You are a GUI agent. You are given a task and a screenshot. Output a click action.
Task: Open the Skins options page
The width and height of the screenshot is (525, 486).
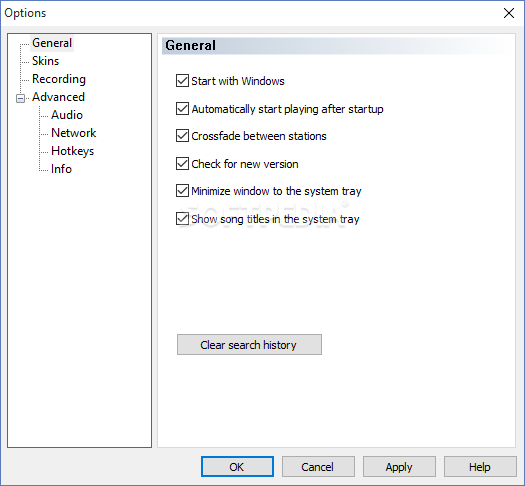click(x=46, y=61)
